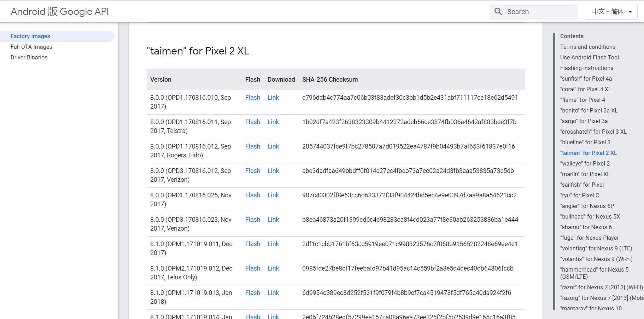644x319 pixels.
Task: Focus the Search input field
Action: point(534,12)
